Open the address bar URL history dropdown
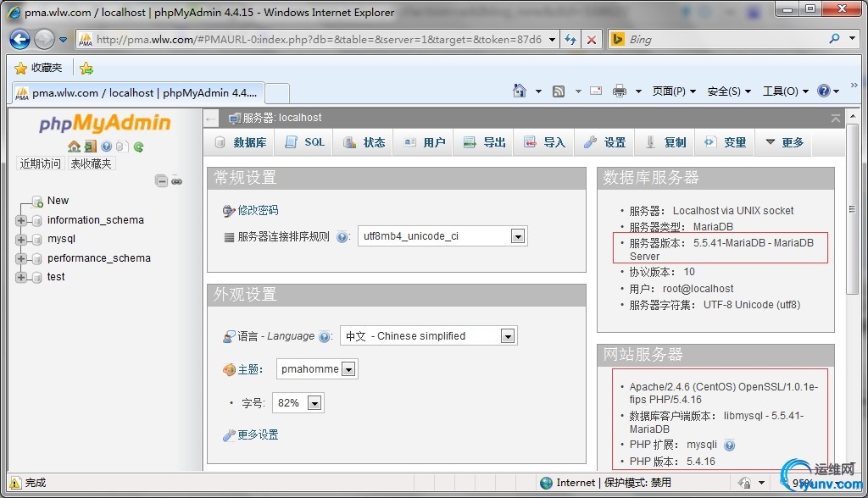Image resolution: width=868 pixels, height=498 pixels. (x=552, y=39)
